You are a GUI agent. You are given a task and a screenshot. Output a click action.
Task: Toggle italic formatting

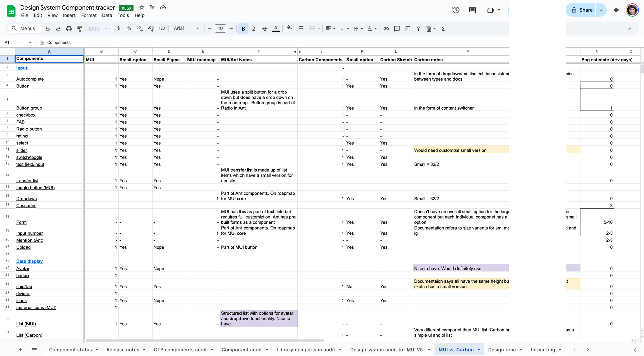coord(254,29)
